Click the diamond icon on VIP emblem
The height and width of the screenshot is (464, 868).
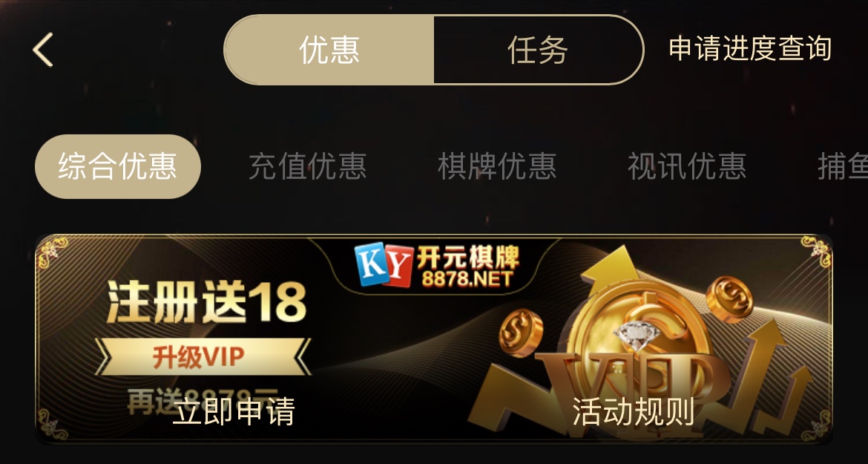click(x=637, y=334)
